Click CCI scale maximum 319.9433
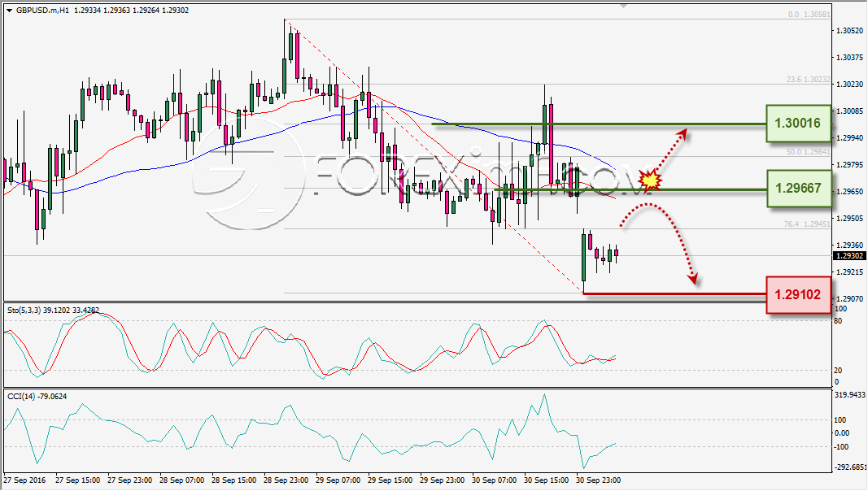The height and width of the screenshot is (491, 868). click(x=850, y=395)
